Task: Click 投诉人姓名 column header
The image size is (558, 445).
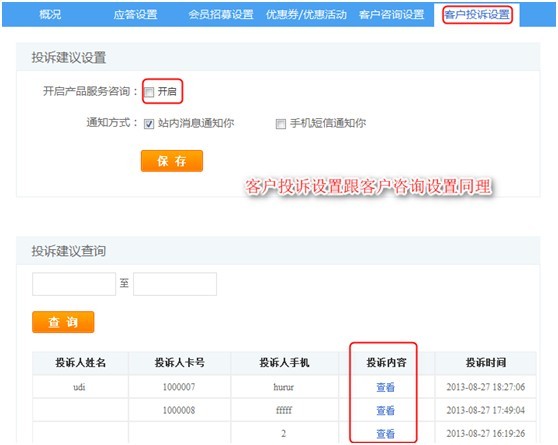Action: (80, 363)
